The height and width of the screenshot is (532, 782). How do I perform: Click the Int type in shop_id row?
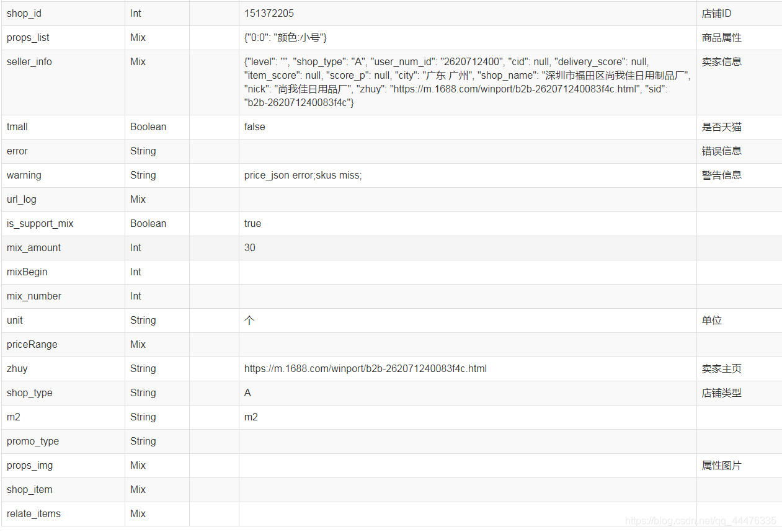pos(136,14)
